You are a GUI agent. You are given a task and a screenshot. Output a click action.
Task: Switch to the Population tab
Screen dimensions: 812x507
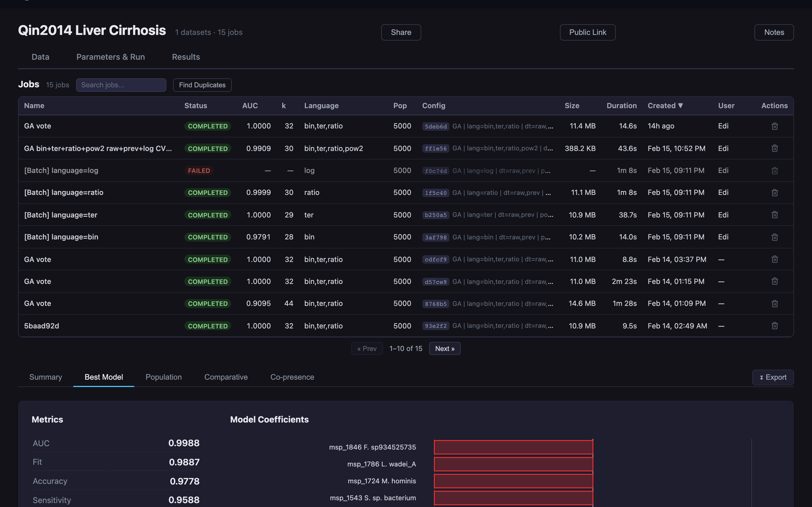pos(164,377)
